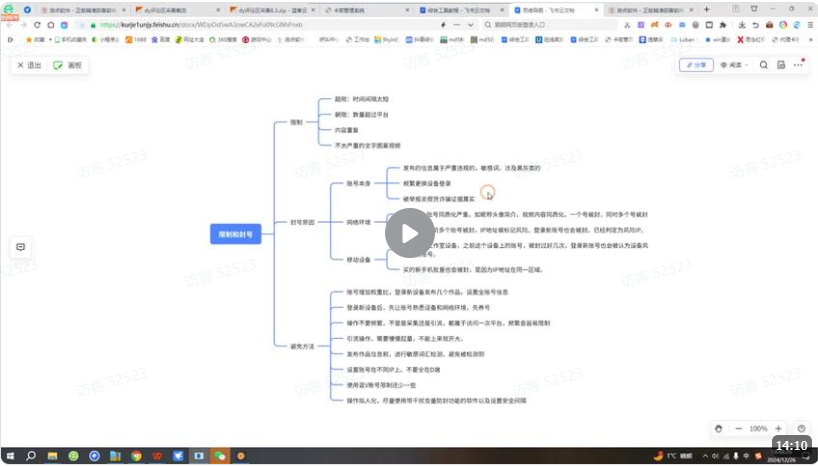Image resolution: width=818 pixels, height=467 pixels.
Task: Open a new browser tab with the plus button
Action: [707, 9]
